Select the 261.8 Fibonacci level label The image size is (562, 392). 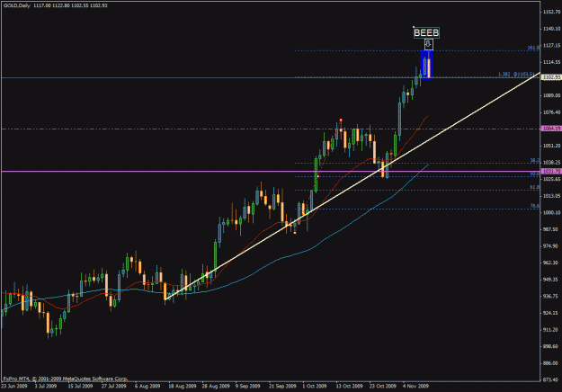pos(533,48)
